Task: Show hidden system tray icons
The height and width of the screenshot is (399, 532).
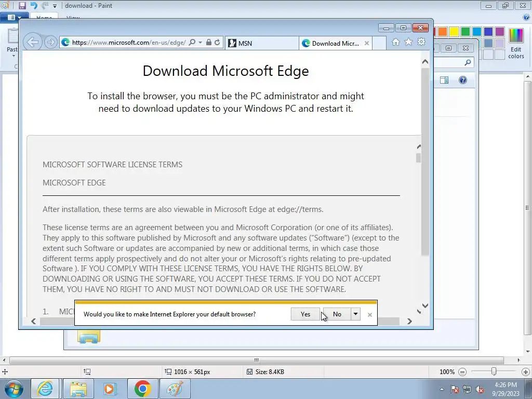Action: [442, 390]
